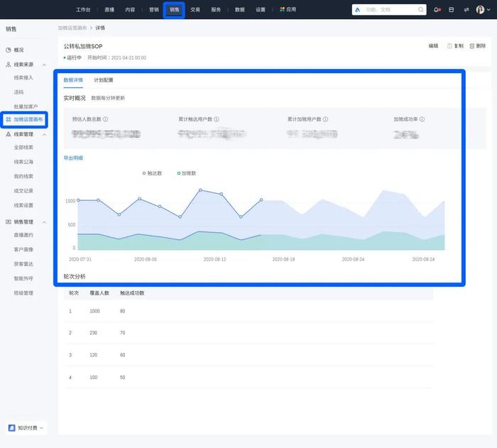Toggle the 触达数 legend series
The width and height of the screenshot is (497, 448).
click(x=153, y=173)
